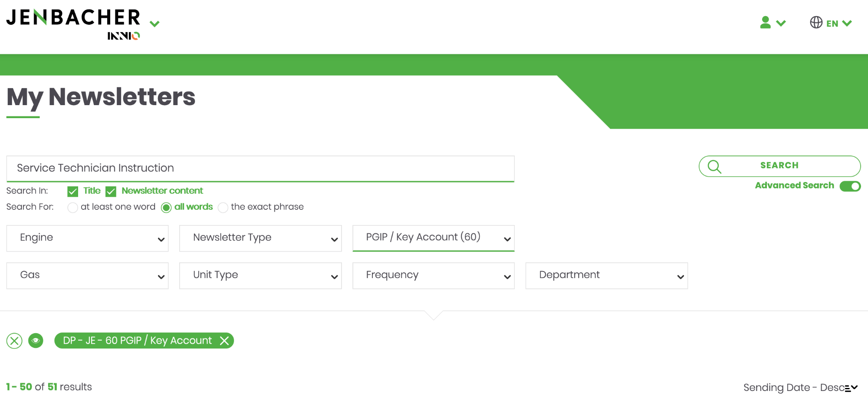Remove the DP - JE - 60 PGIP filter tag
This screenshot has width=868, height=414.
coord(224,341)
